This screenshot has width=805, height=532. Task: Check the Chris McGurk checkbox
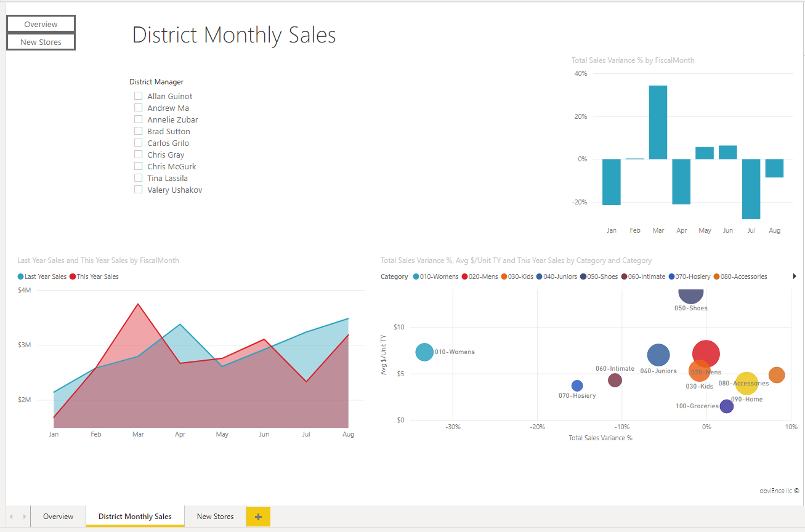[139, 166]
